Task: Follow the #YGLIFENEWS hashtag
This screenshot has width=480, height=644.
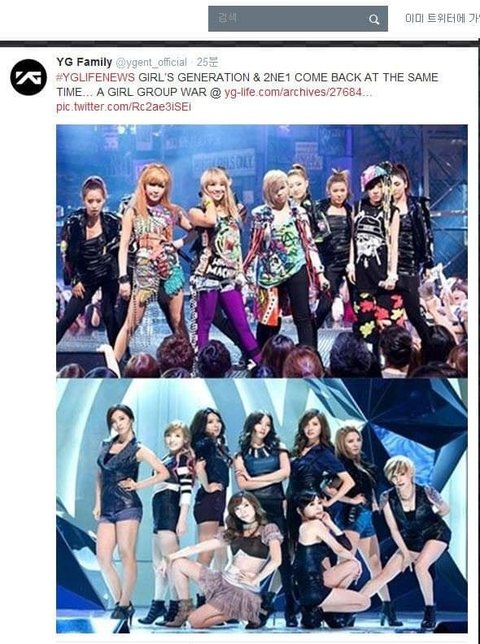Action: coord(95,77)
